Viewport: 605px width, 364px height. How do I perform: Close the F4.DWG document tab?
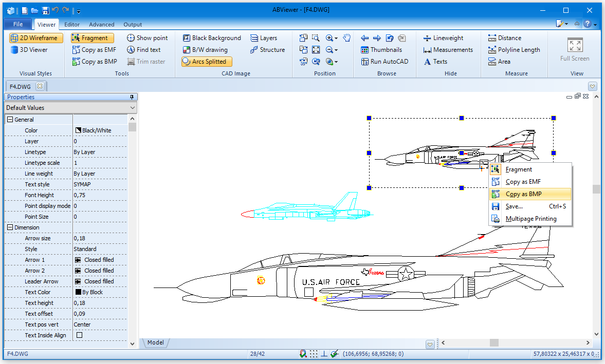coord(40,86)
